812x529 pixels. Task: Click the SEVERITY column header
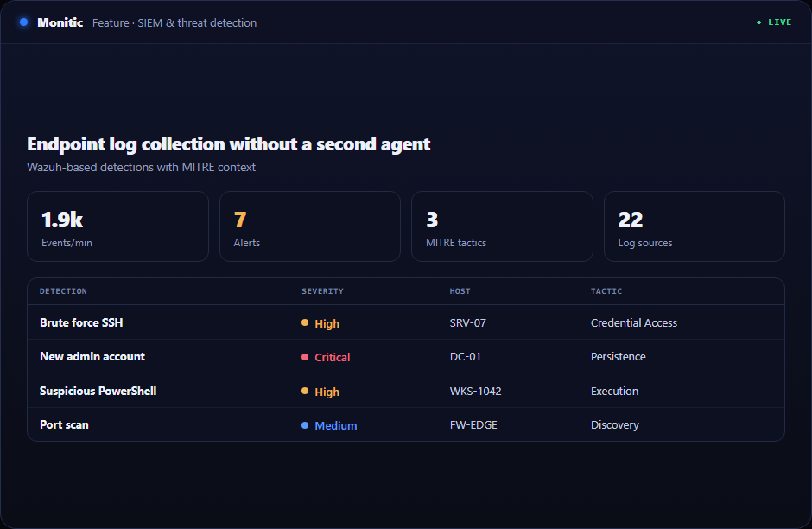click(x=322, y=291)
